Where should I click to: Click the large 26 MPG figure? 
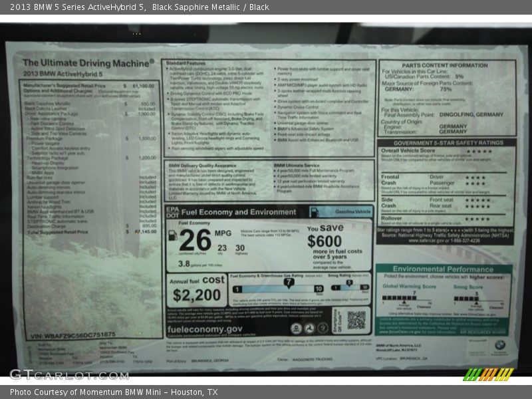[x=196, y=240]
